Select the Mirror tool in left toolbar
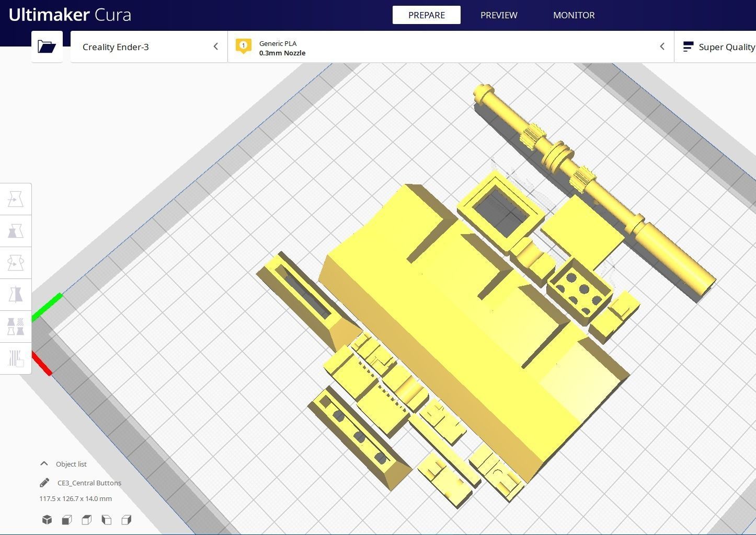This screenshot has height=535, width=756. click(x=16, y=295)
